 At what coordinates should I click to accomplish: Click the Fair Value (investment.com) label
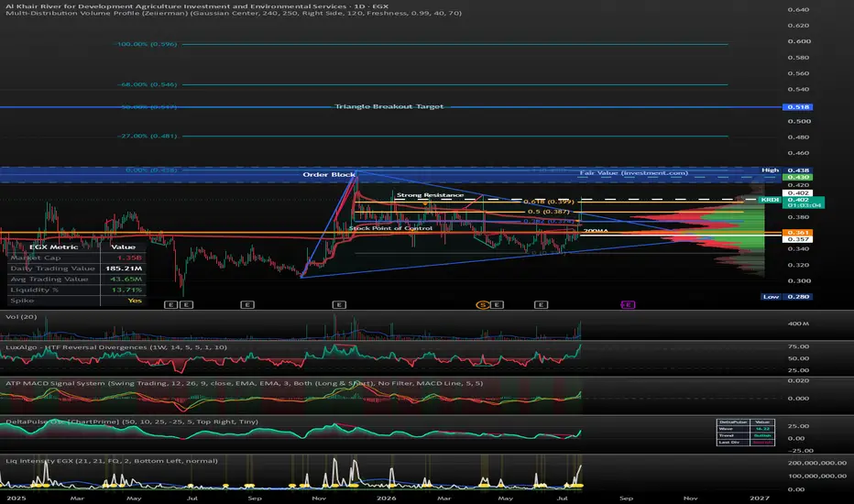634,172
